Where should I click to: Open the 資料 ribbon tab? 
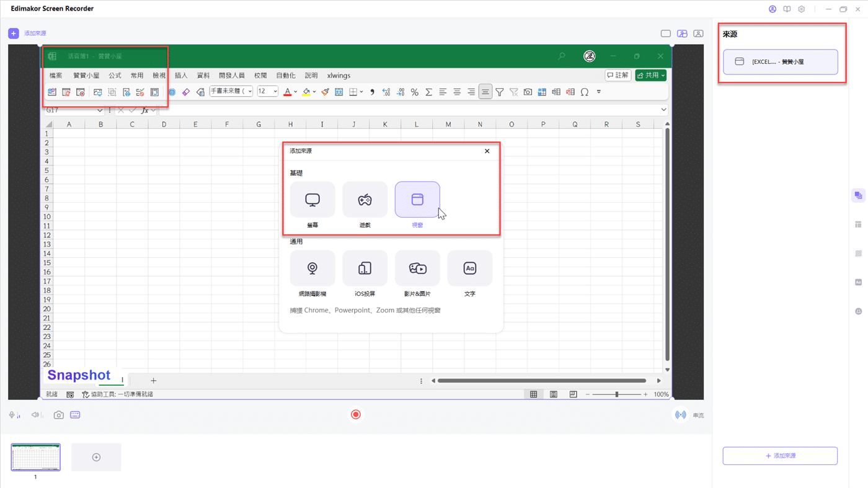pos(203,76)
